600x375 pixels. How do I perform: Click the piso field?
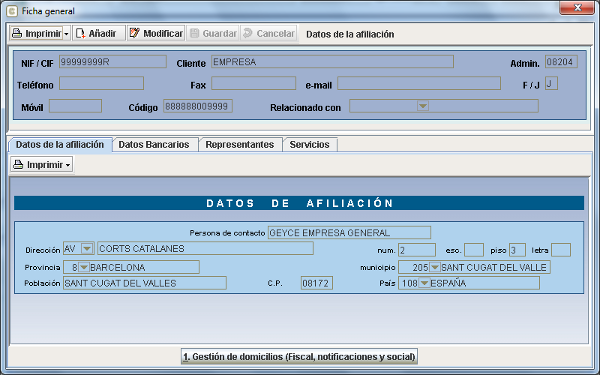(x=517, y=250)
